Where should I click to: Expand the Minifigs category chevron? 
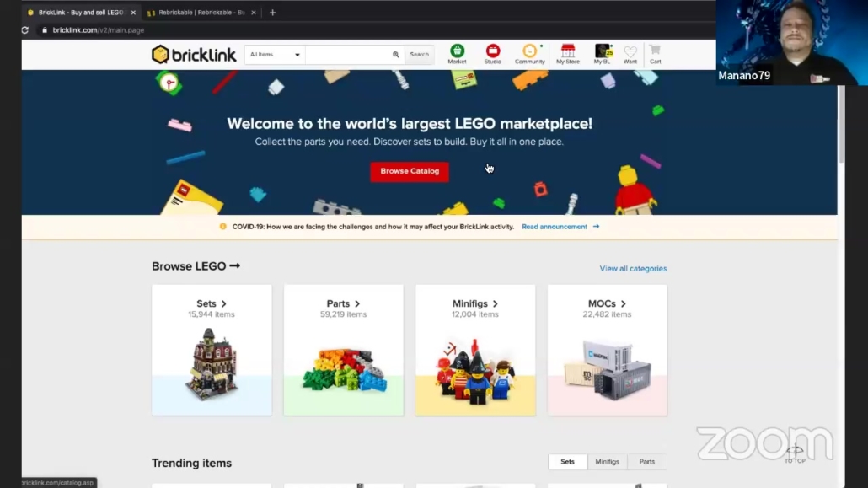click(495, 303)
